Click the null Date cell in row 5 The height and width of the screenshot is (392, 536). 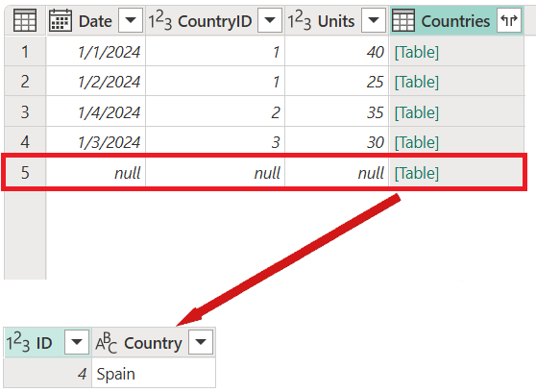pyautogui.click(x=96, y=172)
